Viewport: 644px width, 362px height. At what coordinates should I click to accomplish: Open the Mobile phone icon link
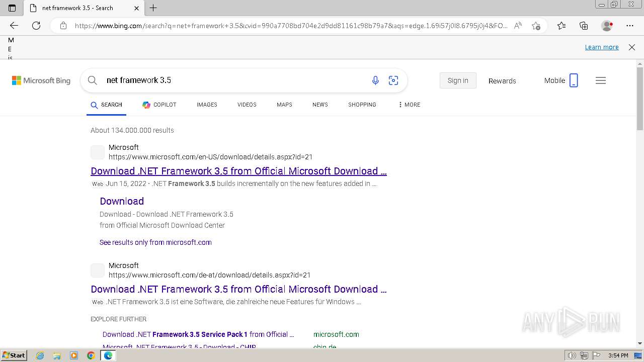[561, 80]
